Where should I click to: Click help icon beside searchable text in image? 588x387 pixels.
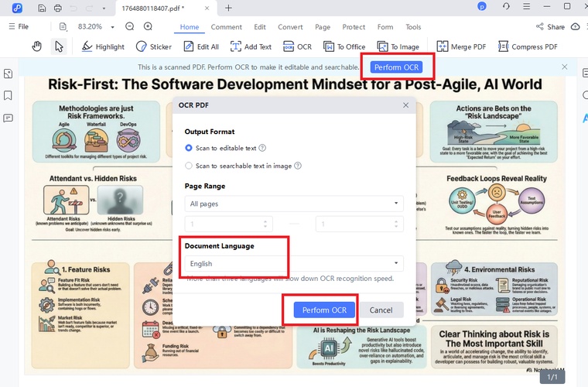[297, 166]
